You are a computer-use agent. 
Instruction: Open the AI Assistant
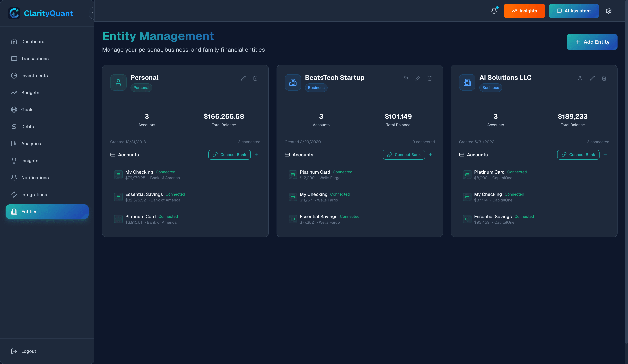pos(574,11)
